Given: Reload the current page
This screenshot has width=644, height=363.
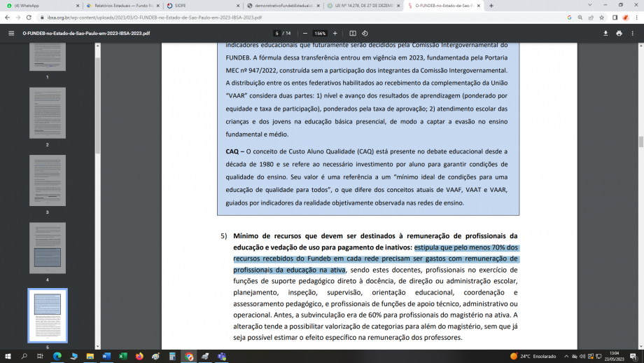Looking at the screenshot, I should point(29,18).
